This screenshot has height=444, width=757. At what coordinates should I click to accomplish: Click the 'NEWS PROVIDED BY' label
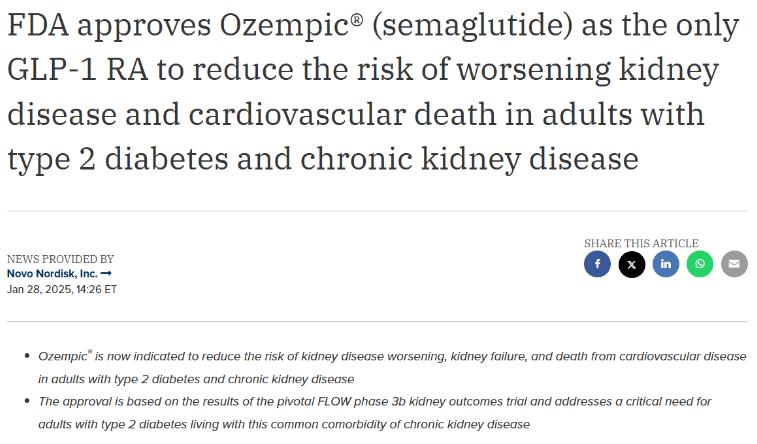(x=60, y=259)
